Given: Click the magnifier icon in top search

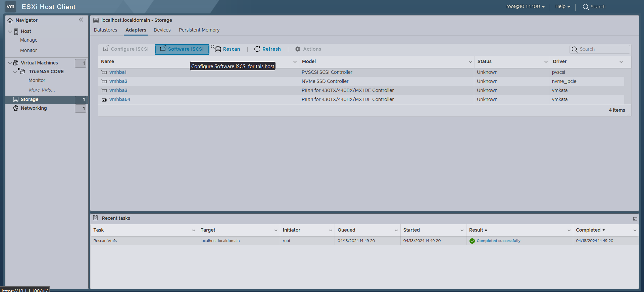Looking at the screenshot, I should pos(586,7).
